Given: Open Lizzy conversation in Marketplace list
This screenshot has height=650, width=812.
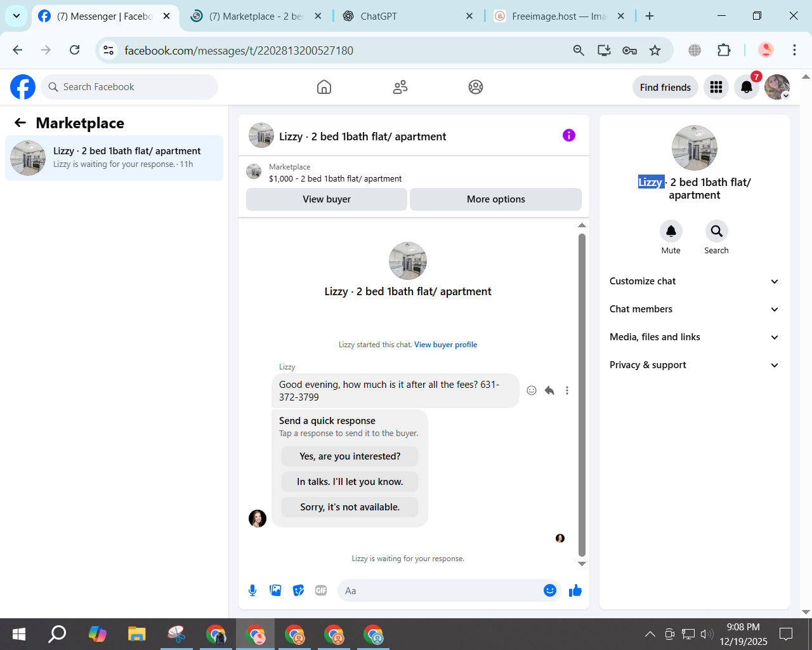Looking at the screenshot, I should point(114,157).
